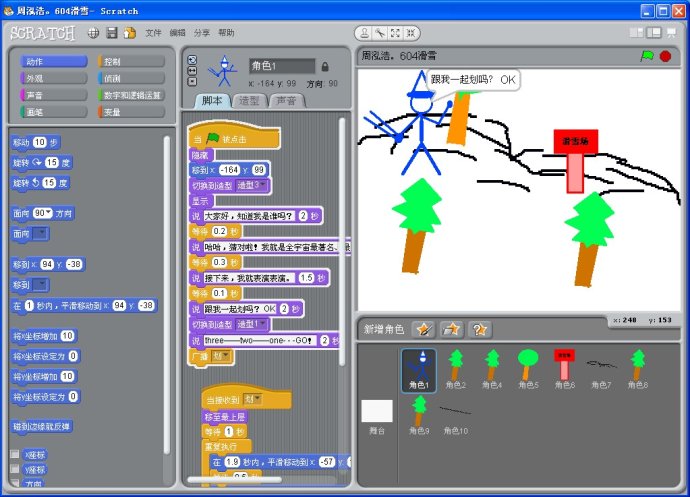Click the globe language icon
Image resolution: width=690 pixels, height=497 pixels.
pos(94,32)
